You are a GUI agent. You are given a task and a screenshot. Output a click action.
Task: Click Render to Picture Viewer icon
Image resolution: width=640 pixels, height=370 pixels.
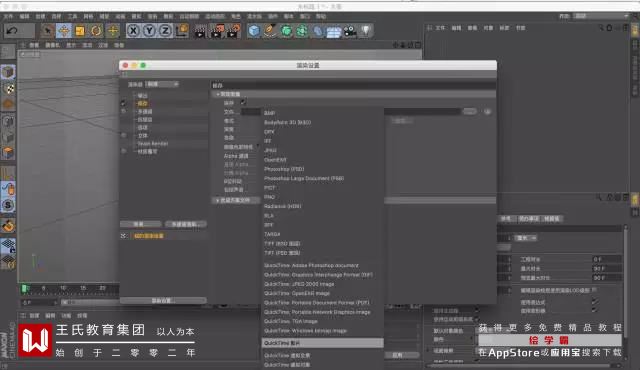pos(217,31)
